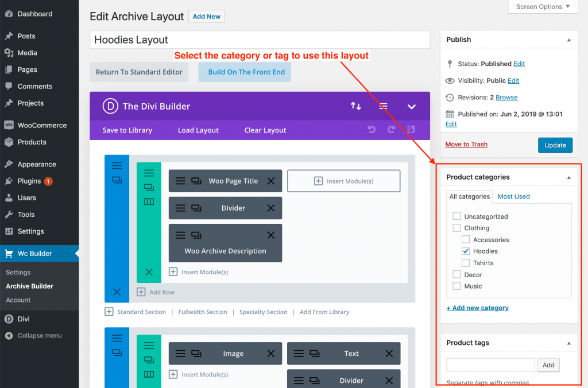The height and width of the screenshot is (388, 588).
Task: Check the Accessories category
Action: click(x=465, y=239)
